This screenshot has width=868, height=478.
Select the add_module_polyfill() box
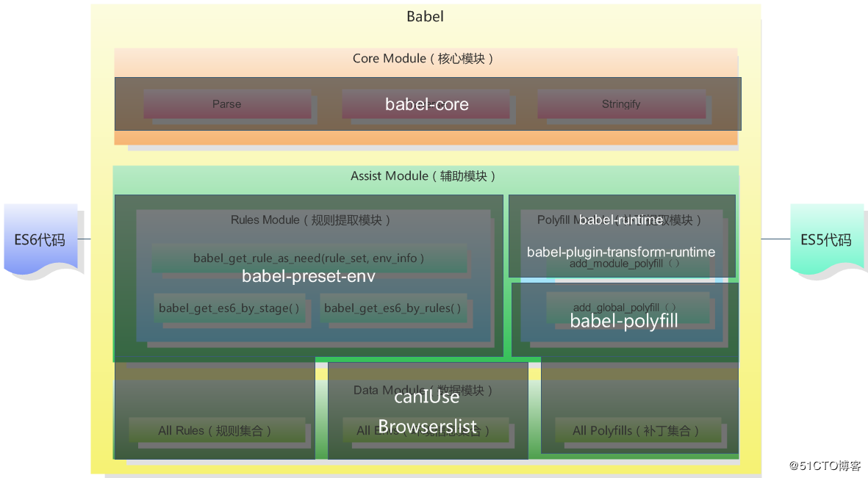pos(625,264)
